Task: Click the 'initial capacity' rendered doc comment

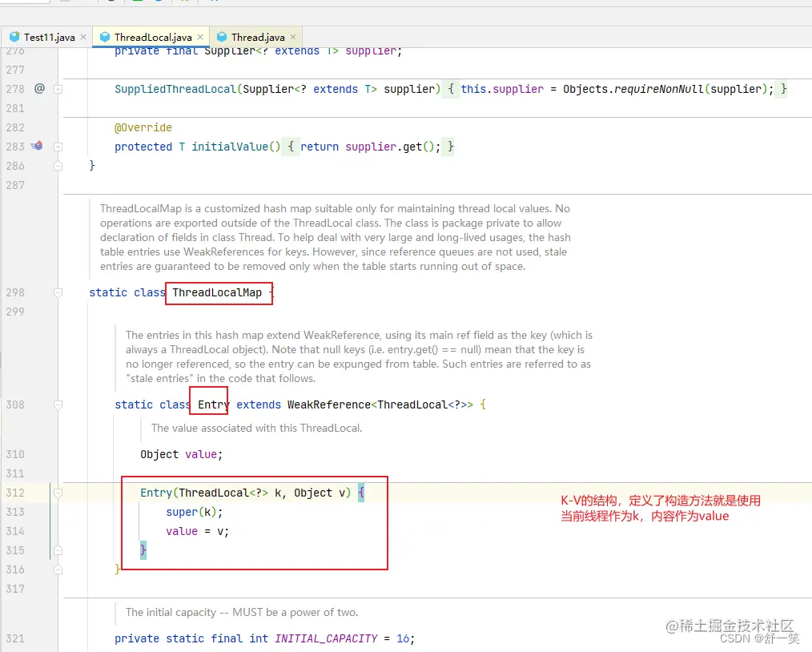Action: pyautogui.click(x=241, y=612)
